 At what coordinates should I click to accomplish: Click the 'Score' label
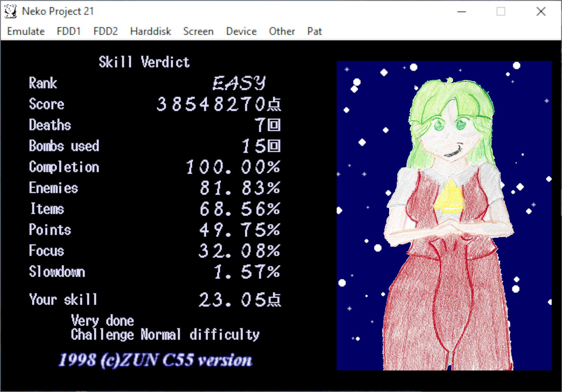47,104
